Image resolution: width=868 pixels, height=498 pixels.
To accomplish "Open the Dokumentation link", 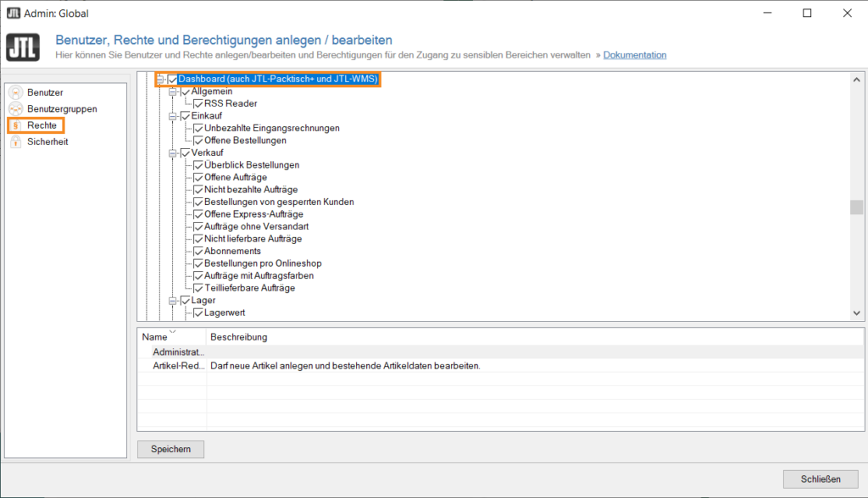I will click(634, 55).
